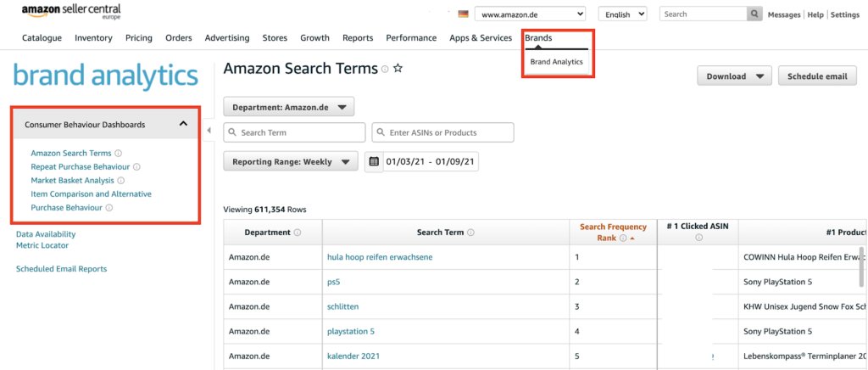Open the Download dropdown button

(734, 76)
